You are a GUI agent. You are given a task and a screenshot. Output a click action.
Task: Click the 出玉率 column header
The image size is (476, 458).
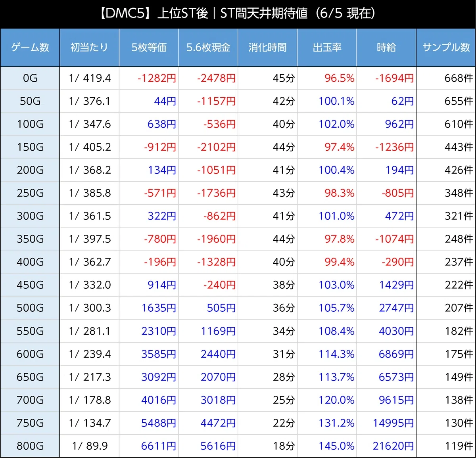327,48
